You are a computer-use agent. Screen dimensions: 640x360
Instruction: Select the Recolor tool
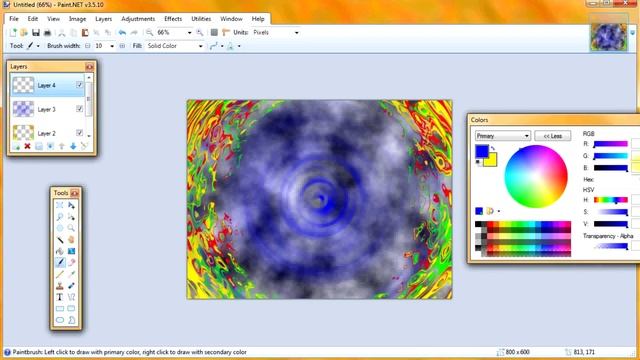coord(71,286)
